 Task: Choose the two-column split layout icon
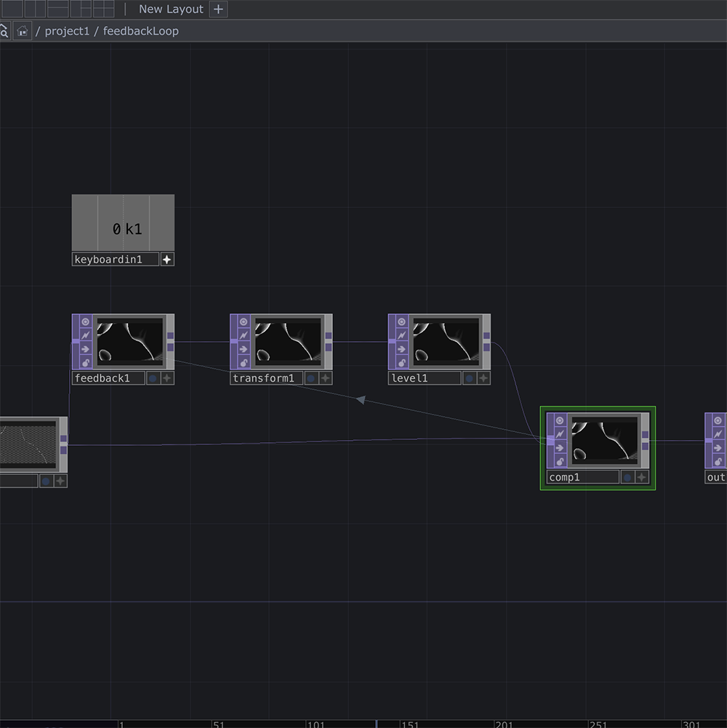pyautogui.click(x=36, y=9)
